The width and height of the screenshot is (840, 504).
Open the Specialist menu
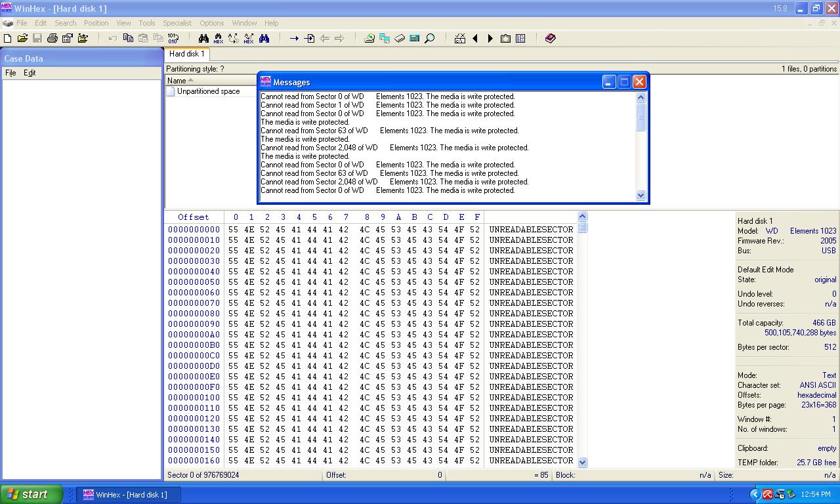click(177, 23)
